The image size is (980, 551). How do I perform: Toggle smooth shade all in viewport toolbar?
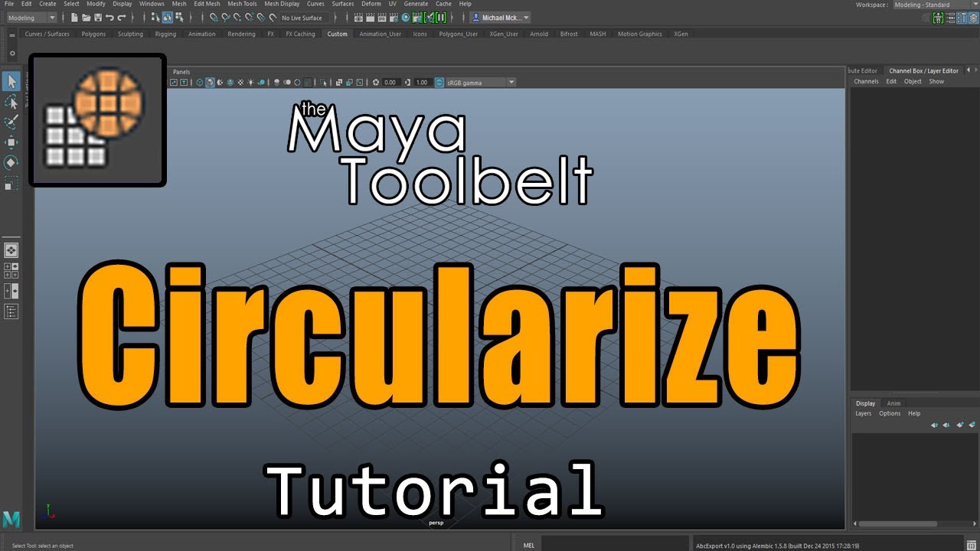coord(210,82)
